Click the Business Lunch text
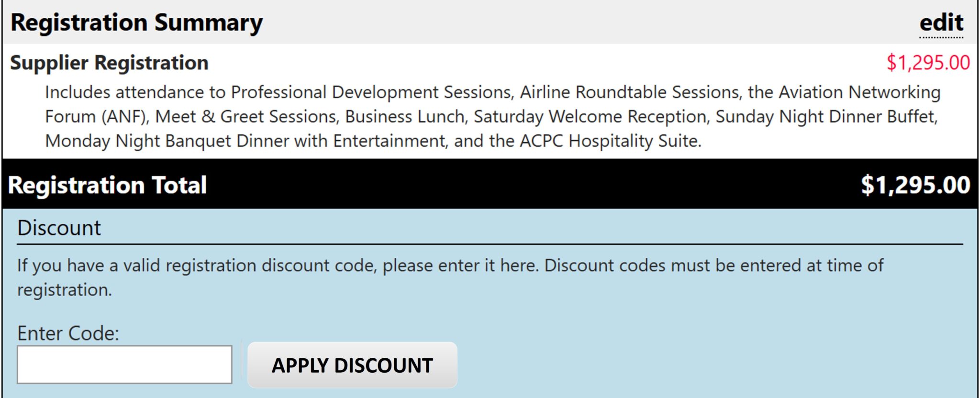 (x=405, y=117)
